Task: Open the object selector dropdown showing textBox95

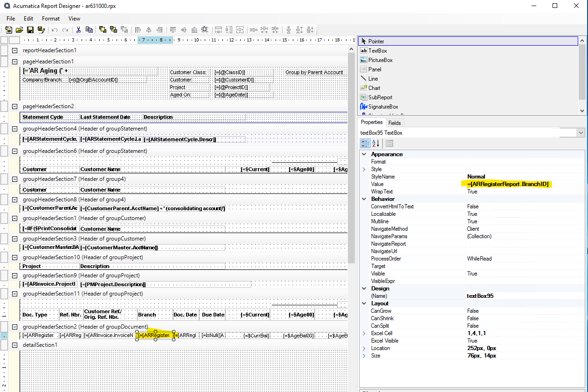Action: 580,132
